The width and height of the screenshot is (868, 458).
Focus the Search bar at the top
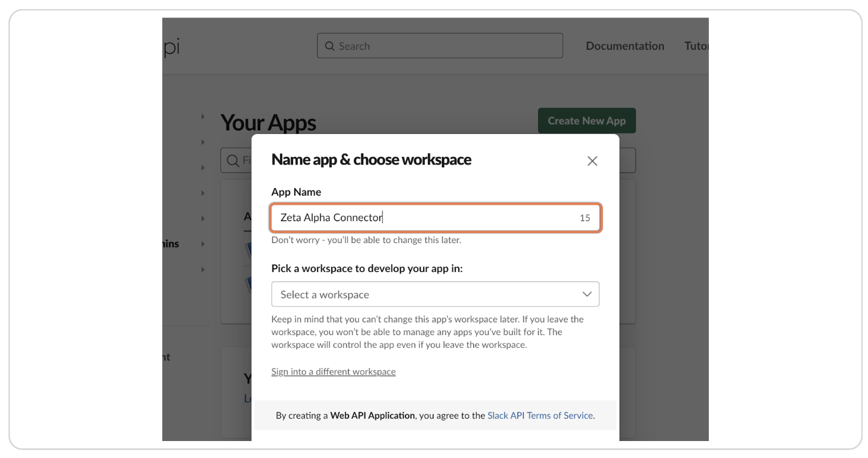[x=439, y=45]
